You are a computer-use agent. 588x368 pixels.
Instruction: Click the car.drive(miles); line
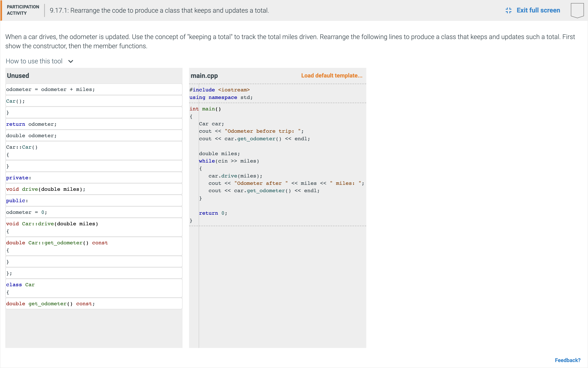tap(235, 176)
